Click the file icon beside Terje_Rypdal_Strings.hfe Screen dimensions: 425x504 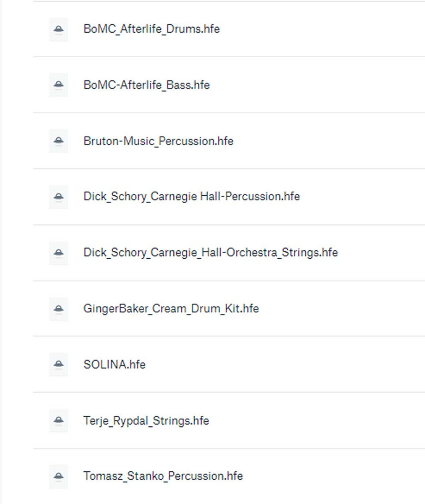point(59,420)
